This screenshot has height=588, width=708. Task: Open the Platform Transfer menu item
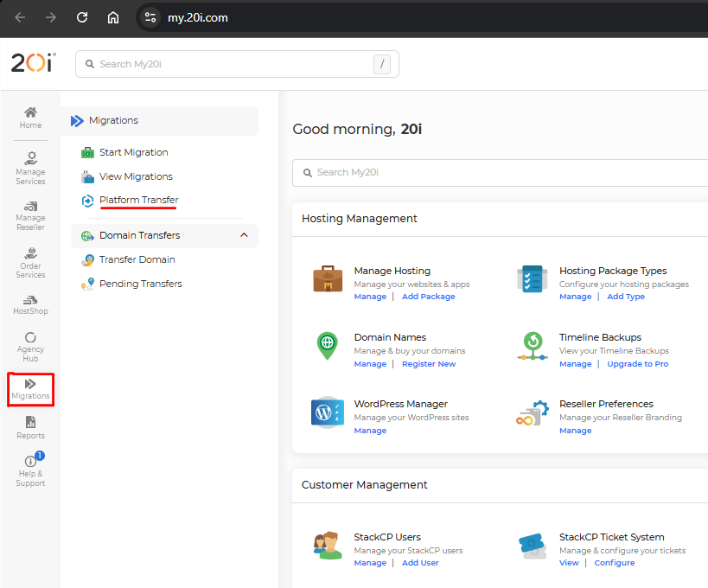pos(138,201)
